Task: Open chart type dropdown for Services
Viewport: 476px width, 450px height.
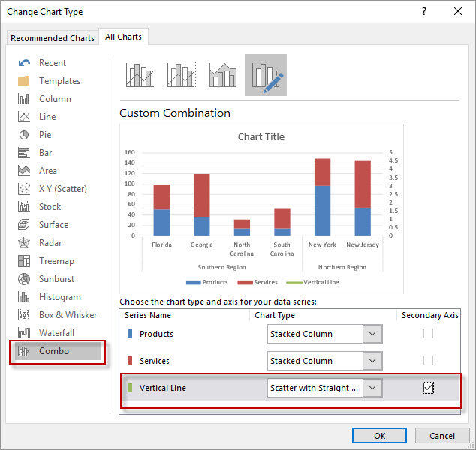Action: pyautogui.click(x=372, y=361)
